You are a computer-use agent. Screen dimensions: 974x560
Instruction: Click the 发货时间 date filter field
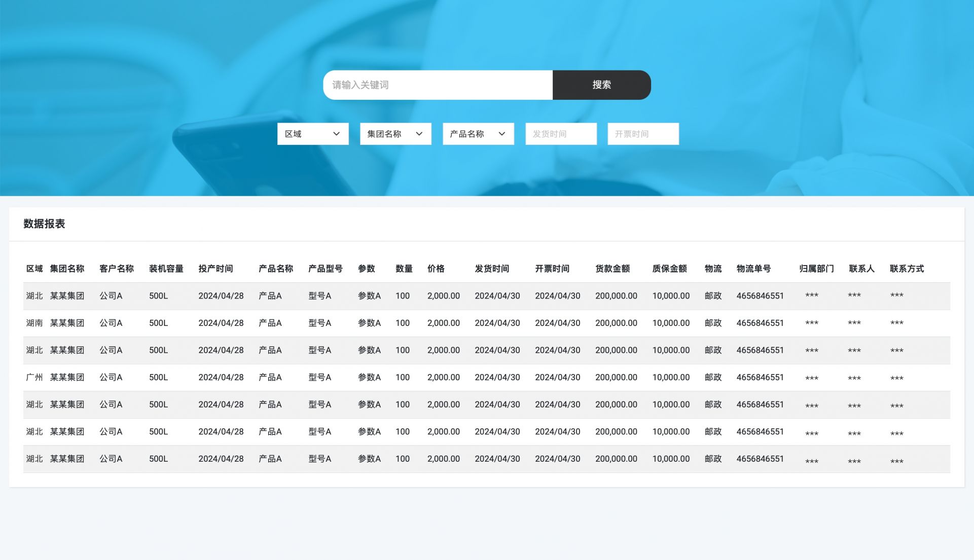561,134
